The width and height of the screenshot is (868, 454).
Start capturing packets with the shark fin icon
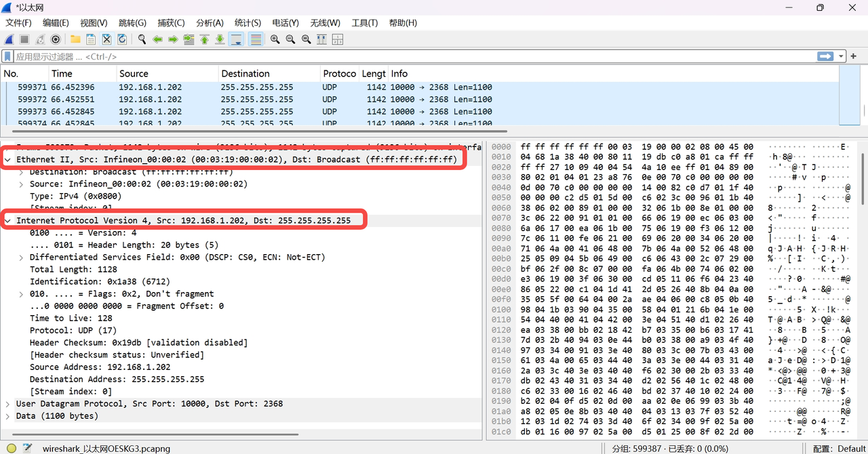coord(9,39)
